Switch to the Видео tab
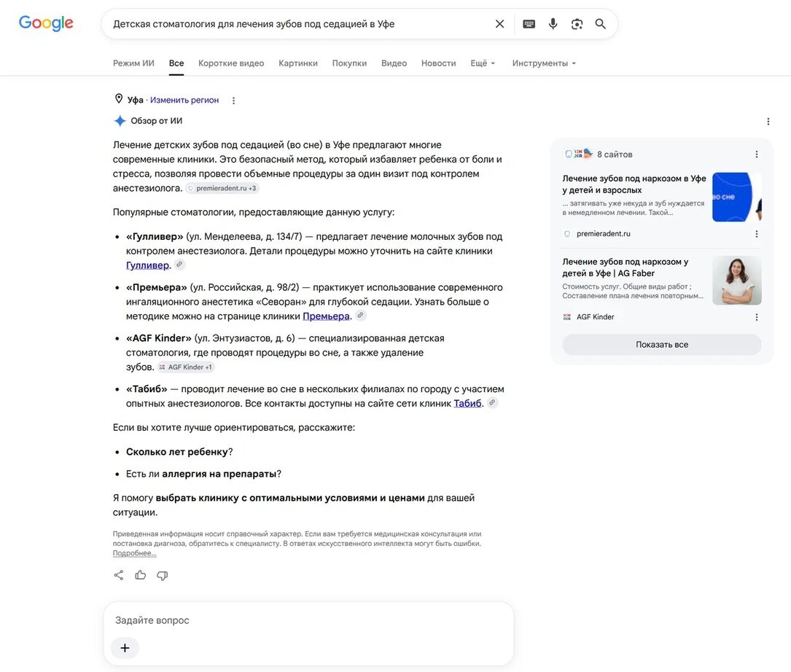 click(x=394, y=63)
